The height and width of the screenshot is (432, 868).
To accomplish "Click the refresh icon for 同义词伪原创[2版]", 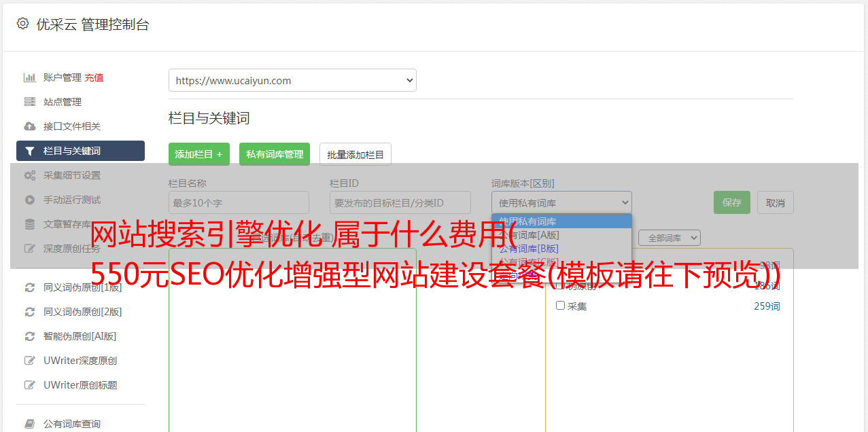I will [29, 312].
